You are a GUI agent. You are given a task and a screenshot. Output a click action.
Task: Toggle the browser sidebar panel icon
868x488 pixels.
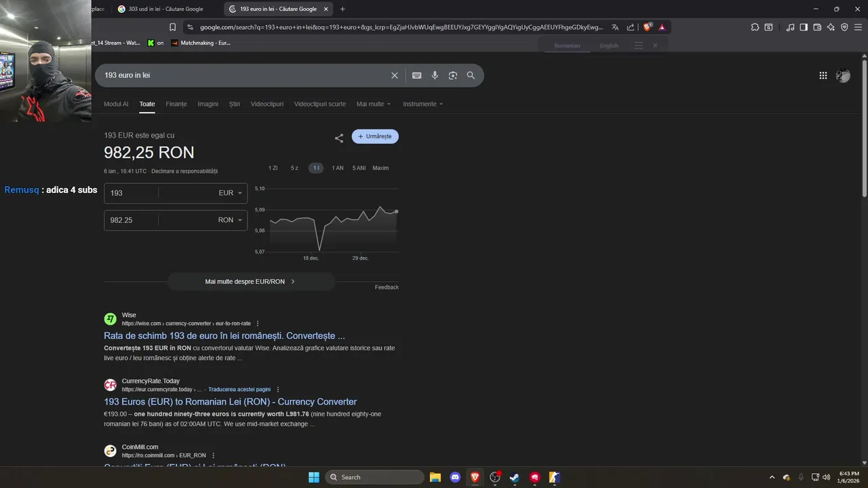tap(804, 27)
